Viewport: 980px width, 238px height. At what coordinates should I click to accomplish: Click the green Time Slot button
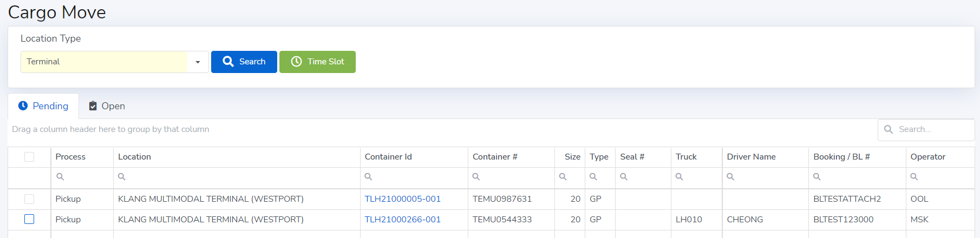(317, 62)
